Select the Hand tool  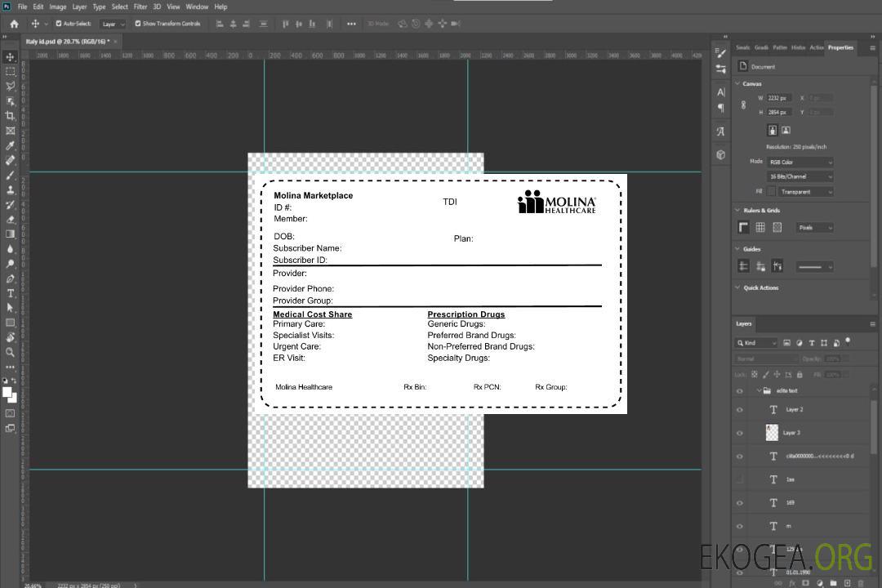click(x=10, y=337)
